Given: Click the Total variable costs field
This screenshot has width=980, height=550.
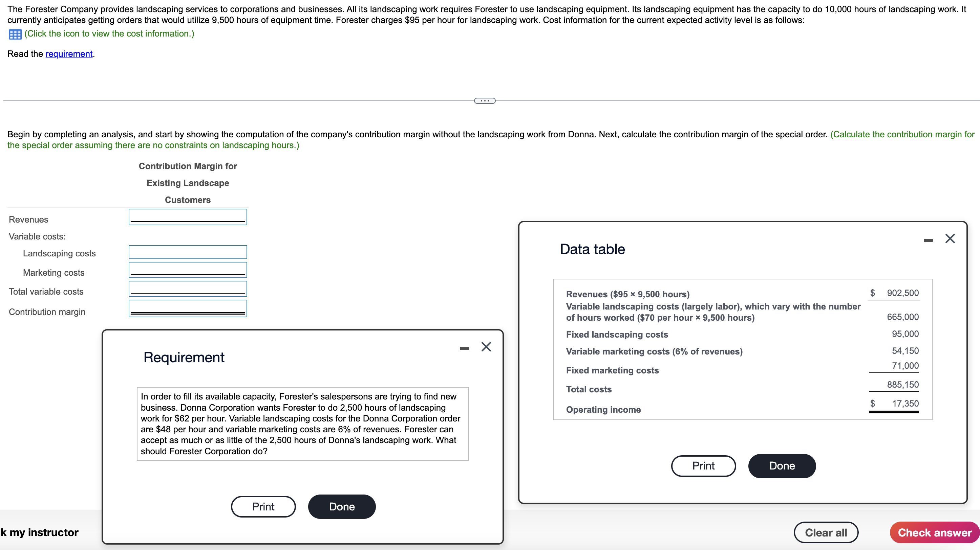Looking at the screenshot, I should pyautogui.click(x=188, y=289).
